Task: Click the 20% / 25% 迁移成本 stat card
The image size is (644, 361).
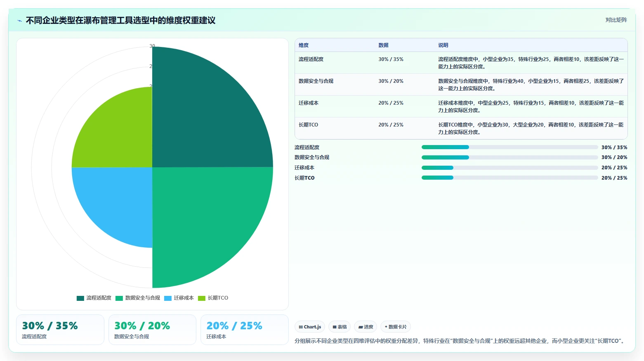Action: pyautogui.click(x=244, y=330)
